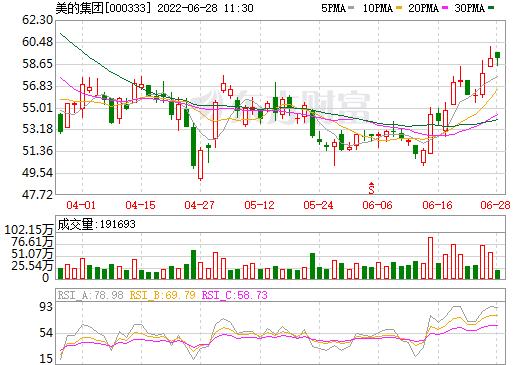The height and width of the screenshot is (365, 520).
Task: Click the 15 RSI axis label
Action: (46, 359)
